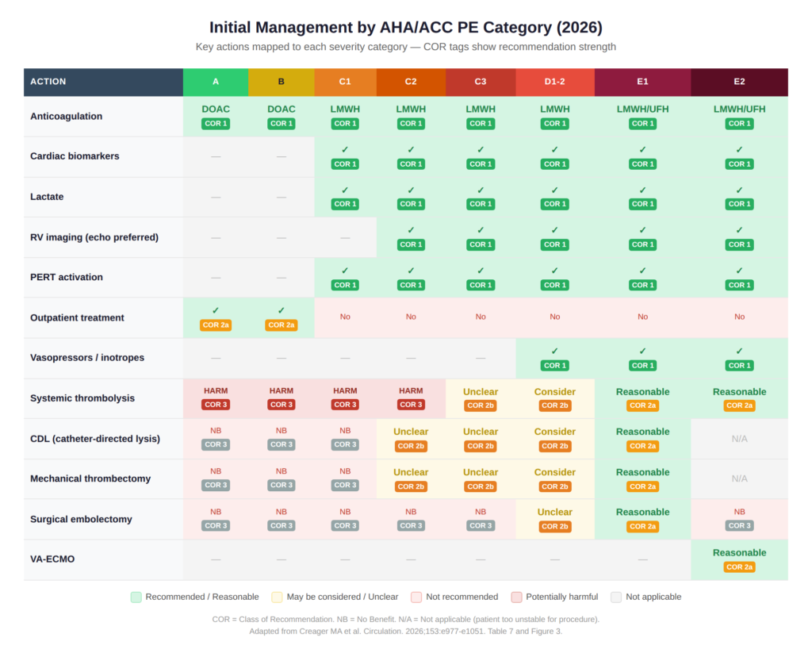Click the COR 2a badge for VA-ECMO Reasonable
Image resolution: width=812 pixels, height=657 pixels.
click(739, 567)
